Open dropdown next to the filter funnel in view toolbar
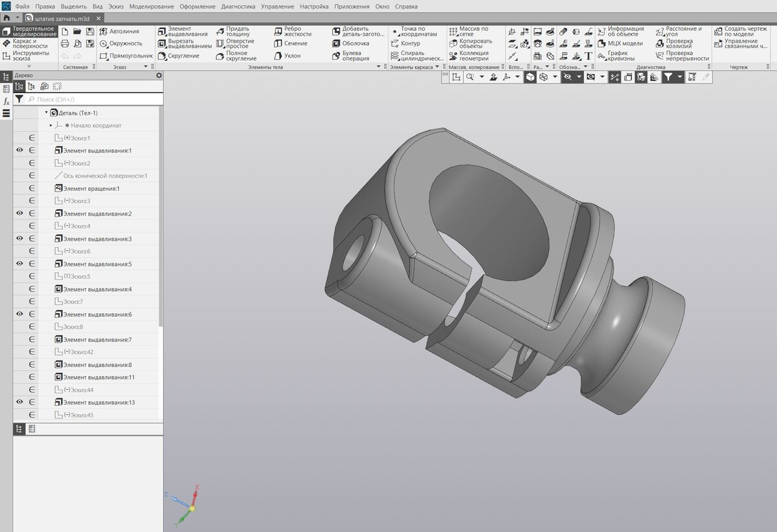Image resolution: width=777 pixels, height=532 pixels. (x=679, y=77)
